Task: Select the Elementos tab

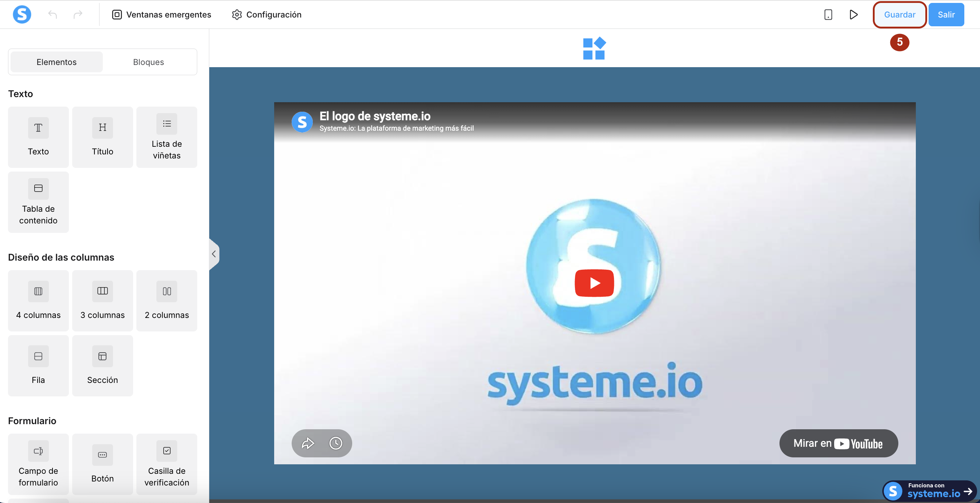Action: pyautogui.click(x=56, y=62)
